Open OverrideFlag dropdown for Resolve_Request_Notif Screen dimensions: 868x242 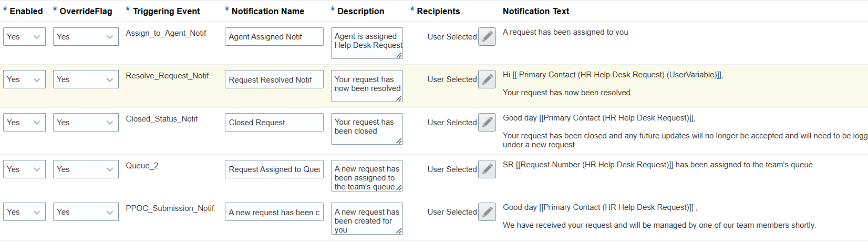[86, 79]
